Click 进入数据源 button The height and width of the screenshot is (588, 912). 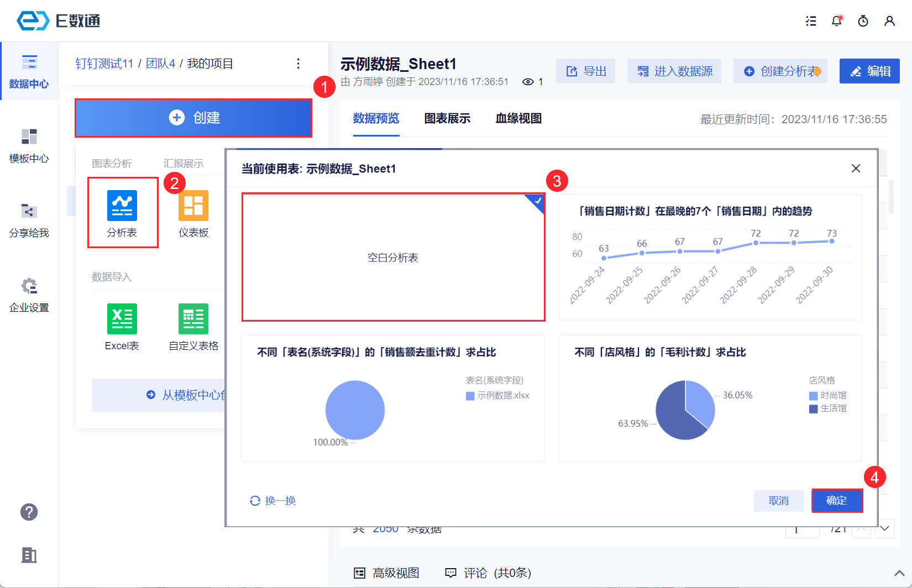[x=674, y=71]
